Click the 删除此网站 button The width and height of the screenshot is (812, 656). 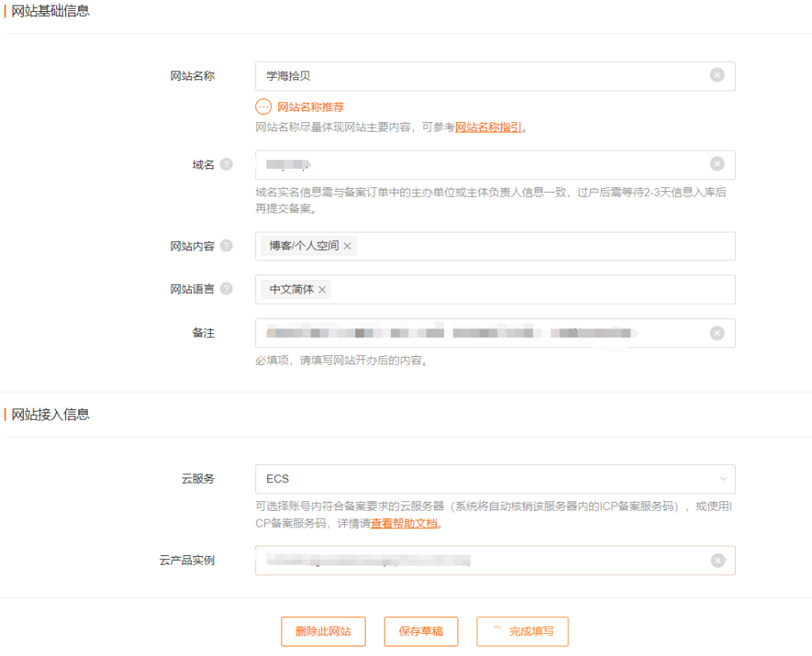point(323,631)
